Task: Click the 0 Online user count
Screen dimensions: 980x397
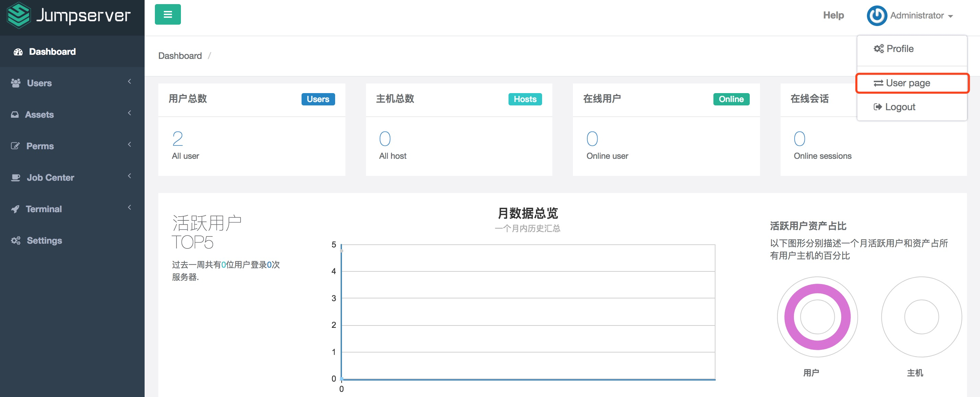Action: (592, 139)
